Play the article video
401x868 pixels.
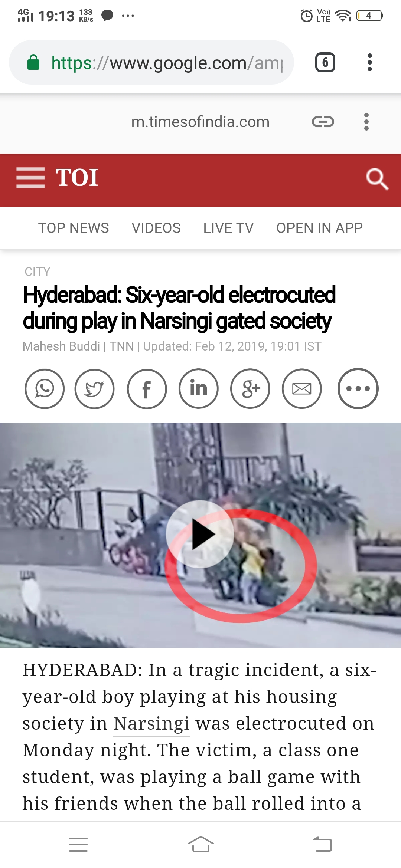pos(200,534)
